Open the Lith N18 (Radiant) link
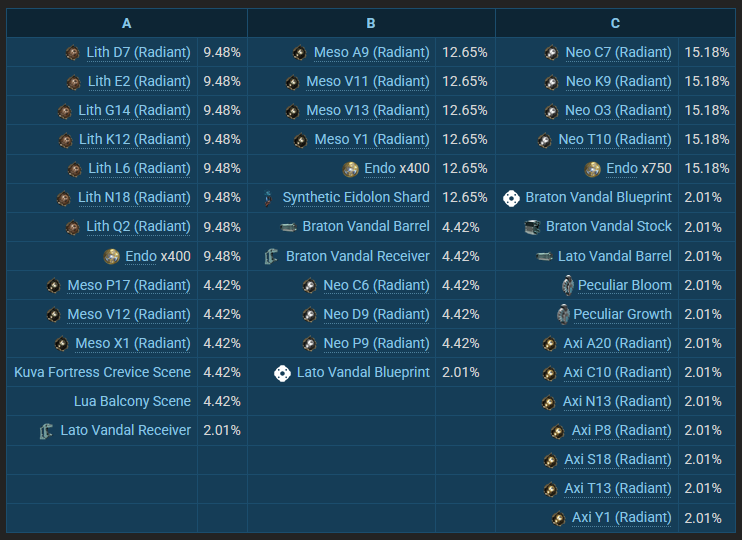This screenshot has width=742, height=540. [134, 198]
